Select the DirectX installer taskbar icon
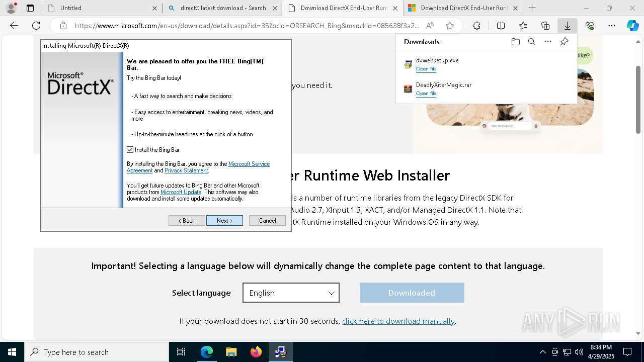This screenshot has height=362, width=644. point(280,352)
